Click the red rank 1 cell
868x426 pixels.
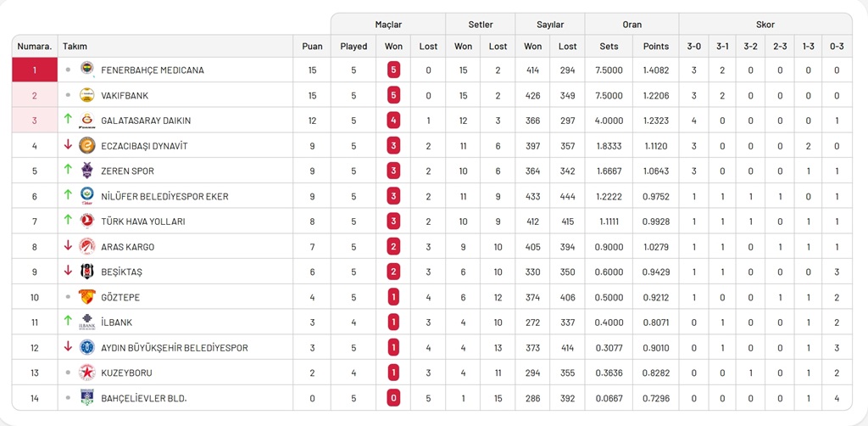(35, 70)
